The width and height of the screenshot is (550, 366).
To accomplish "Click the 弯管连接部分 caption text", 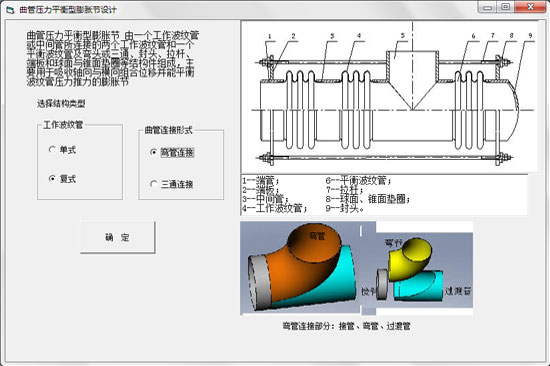I will 347,326.
